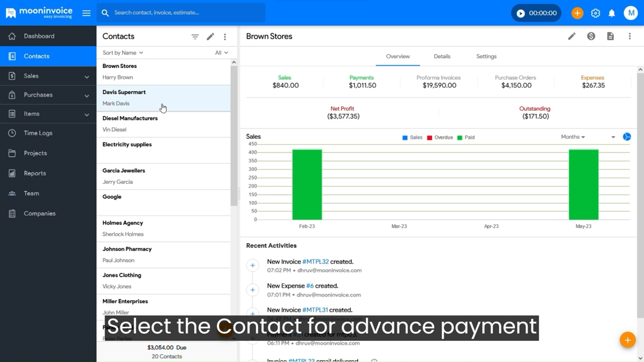
Task: Open the Sort by Name dropdown
Action: pos(123,53)
